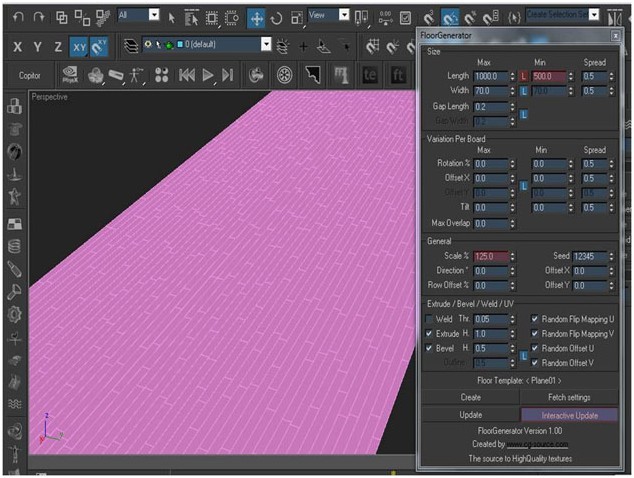This screenshot has width=634, height=478.
Task: Toggle the Length lock L button
Action: [x=524, y=76]
